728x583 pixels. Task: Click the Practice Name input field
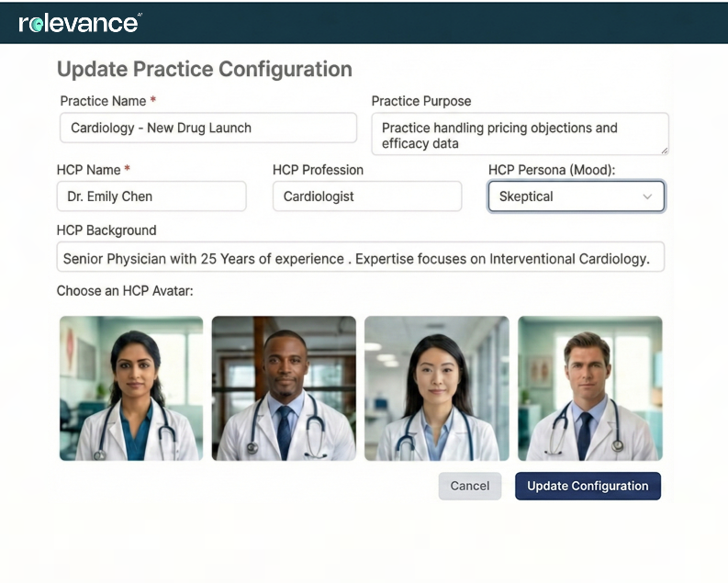pyautogui.click(x=207, y=128)
